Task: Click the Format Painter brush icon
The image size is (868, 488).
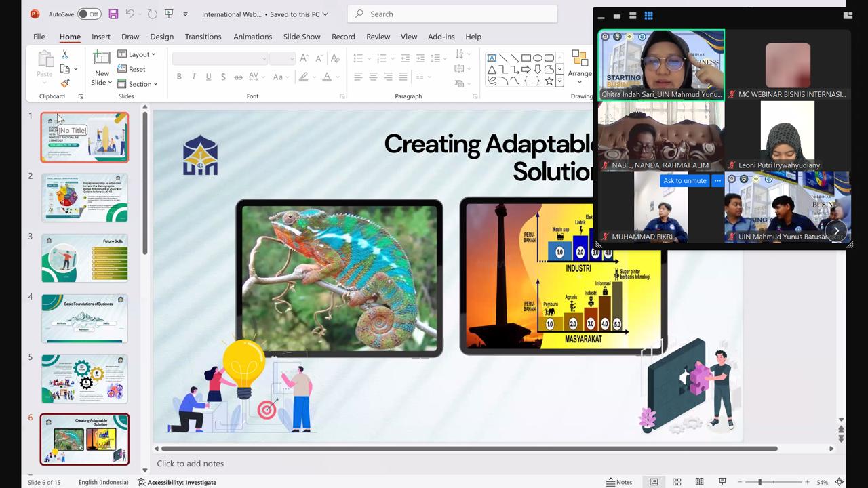Action: click(x=65, y=83)
